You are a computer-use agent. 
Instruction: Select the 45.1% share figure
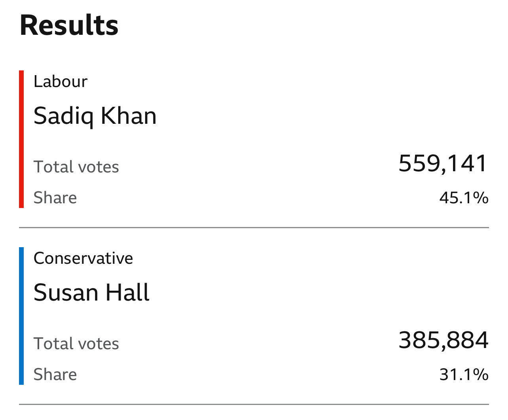tap(464, 198)
